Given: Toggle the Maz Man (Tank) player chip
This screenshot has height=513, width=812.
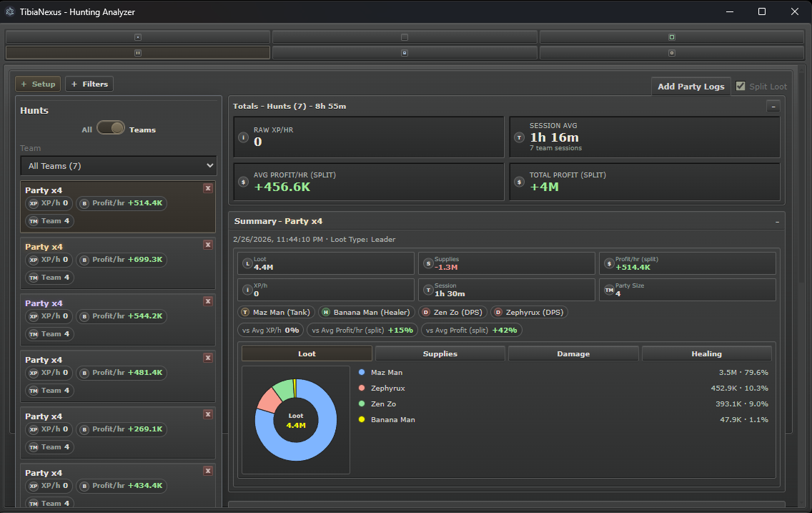Looking at the screenshot, I should click(x=276, y=312).
